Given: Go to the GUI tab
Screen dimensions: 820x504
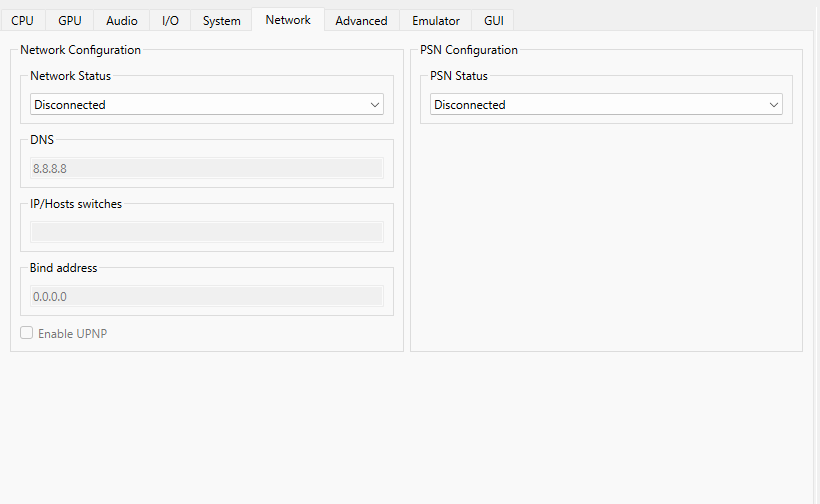Looking at the screenshot, I should 494,21.
